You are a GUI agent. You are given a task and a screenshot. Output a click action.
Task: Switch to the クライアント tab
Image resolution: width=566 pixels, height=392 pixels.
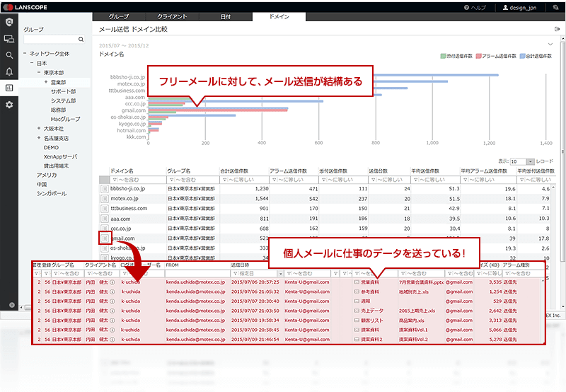[x=172, y=16]
